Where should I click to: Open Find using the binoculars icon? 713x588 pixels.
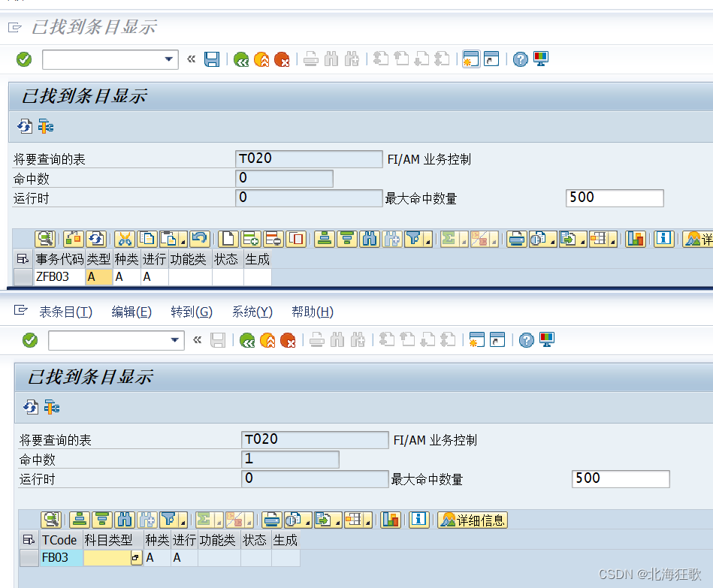point(369,239)
